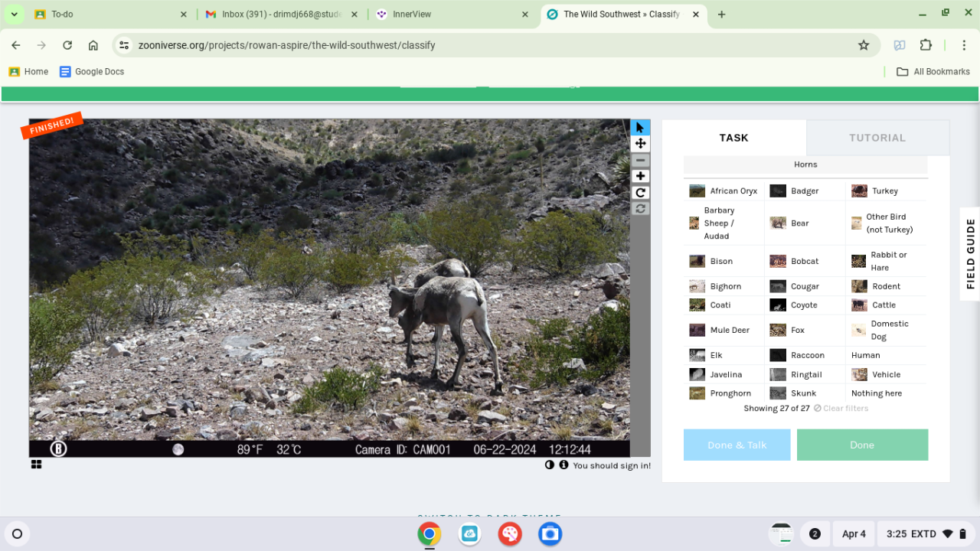Close the InnerView tab
The height and width of the screenshot is (551, 980).
[525, 15]
